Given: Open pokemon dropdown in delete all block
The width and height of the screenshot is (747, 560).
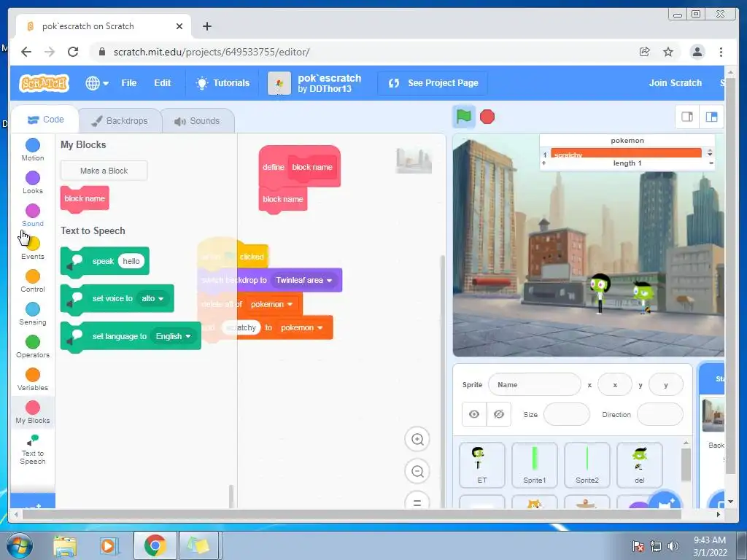Looking at the screenshot, I should point(271,304).
